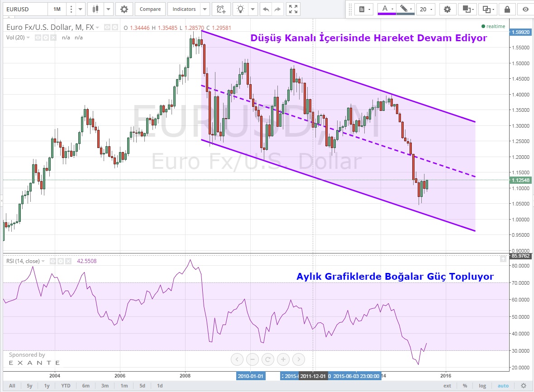Add a price alert with alarm icon
The image size is (534, 392).
click(x=220, y=9)
